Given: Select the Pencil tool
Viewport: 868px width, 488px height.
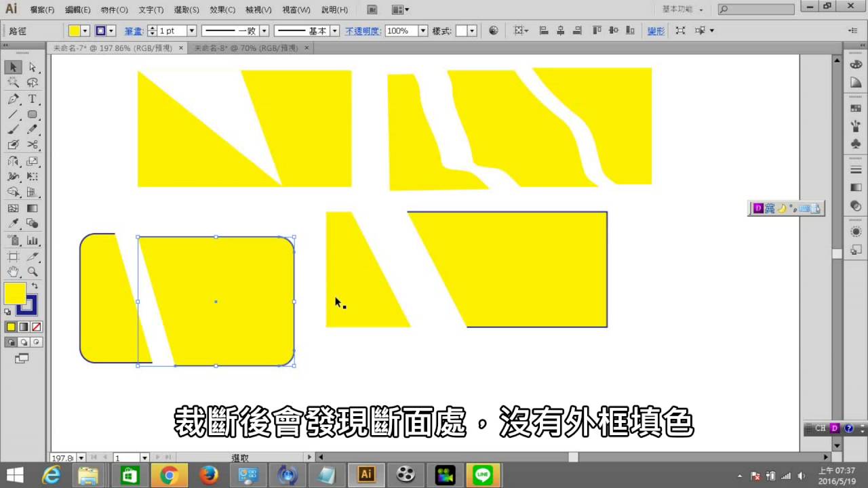Looking at the screenshot, I should pos(32,129).
